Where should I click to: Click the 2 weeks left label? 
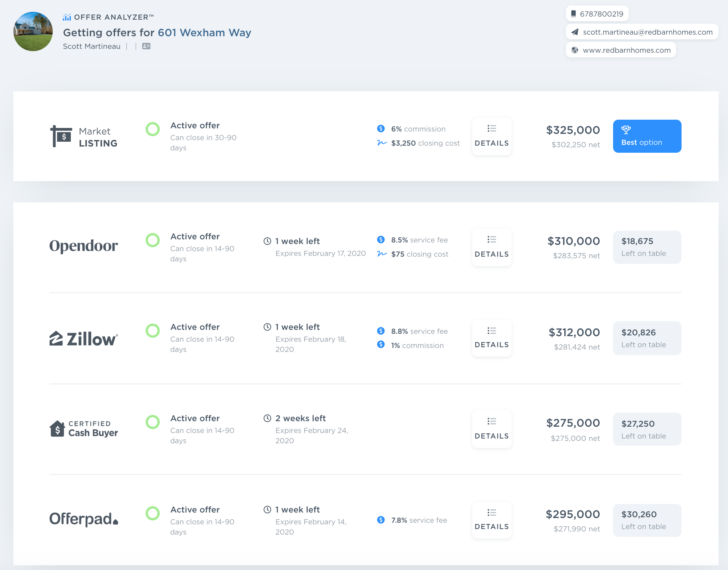pos(301,418)
